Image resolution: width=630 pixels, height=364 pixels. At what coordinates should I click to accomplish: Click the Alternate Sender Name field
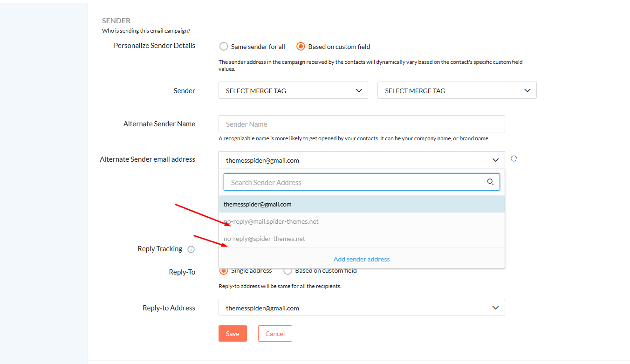[361, 124]
